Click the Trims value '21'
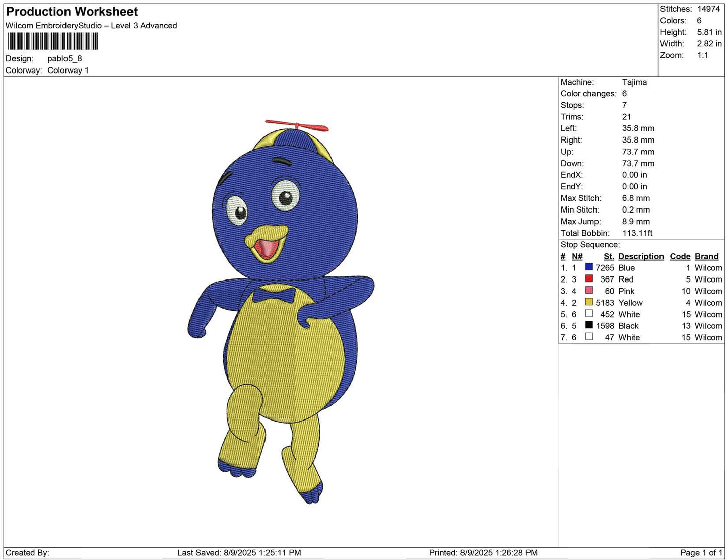 tap(627, 117)
